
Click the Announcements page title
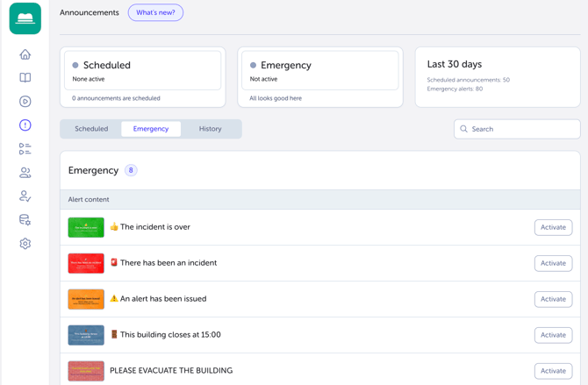click(90, 12)
